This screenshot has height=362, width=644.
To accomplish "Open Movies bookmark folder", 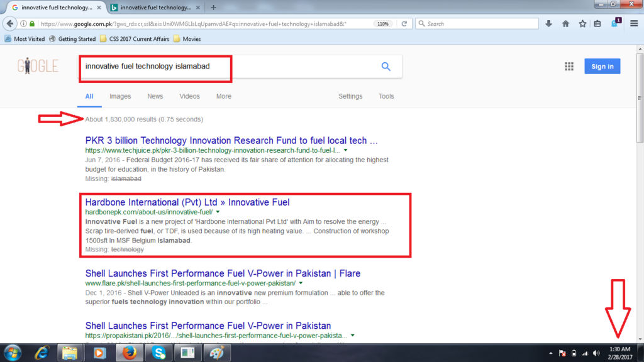I will coord(187,39).
